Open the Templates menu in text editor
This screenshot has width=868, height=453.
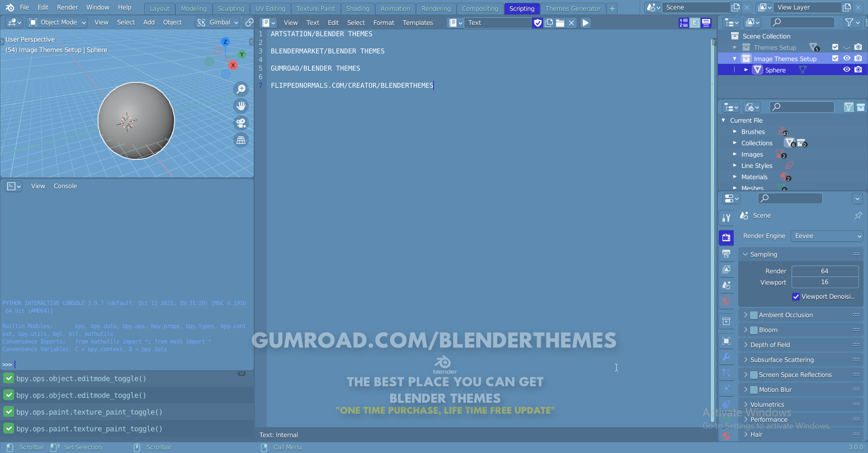tap(418, 23)
